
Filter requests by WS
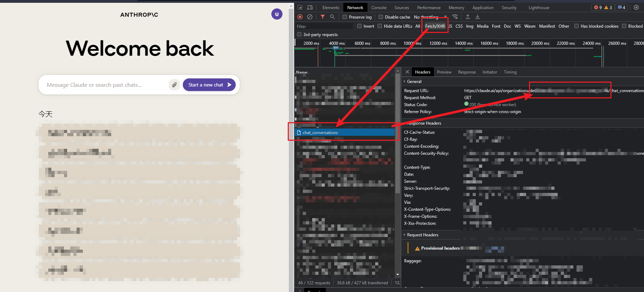tap(517, 26)
